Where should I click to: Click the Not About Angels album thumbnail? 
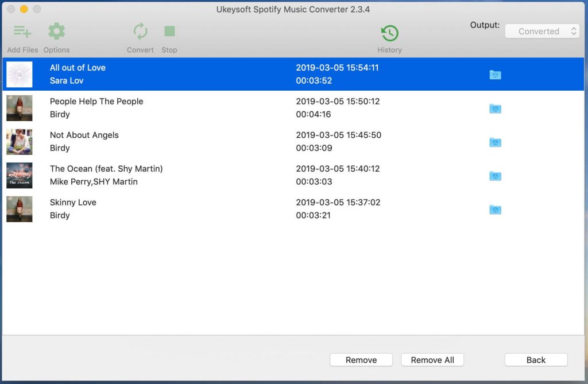click(x=20, y=142)
